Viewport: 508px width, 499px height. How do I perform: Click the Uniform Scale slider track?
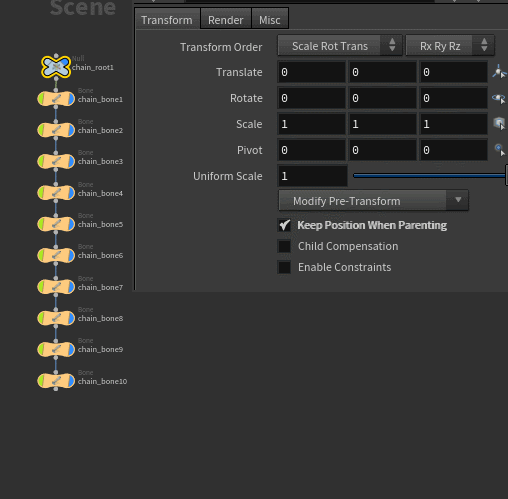[430, 175]
